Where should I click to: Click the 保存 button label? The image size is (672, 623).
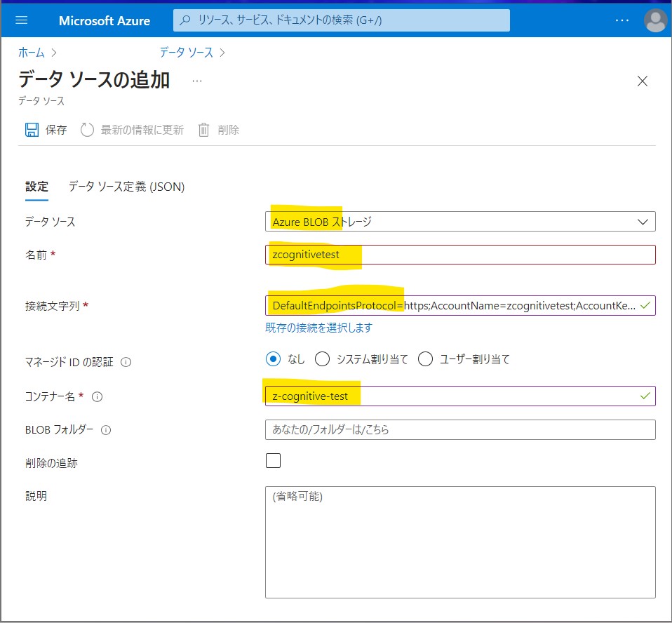coord(56,130)
